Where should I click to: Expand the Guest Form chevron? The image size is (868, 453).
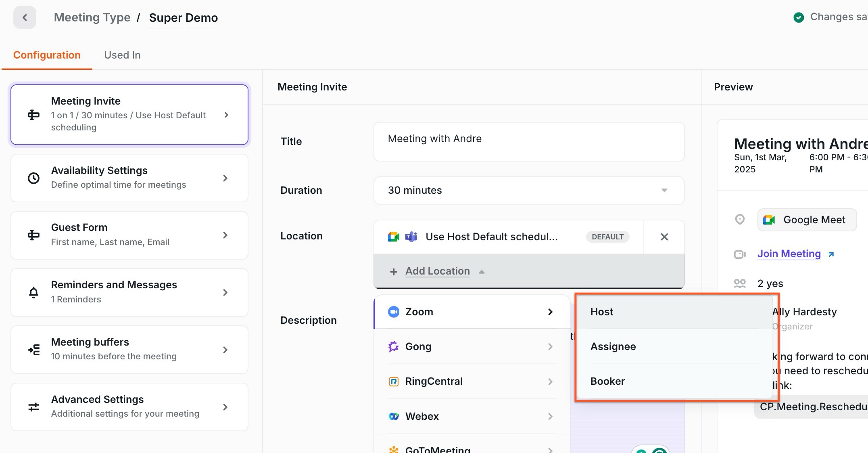point(225,235)
